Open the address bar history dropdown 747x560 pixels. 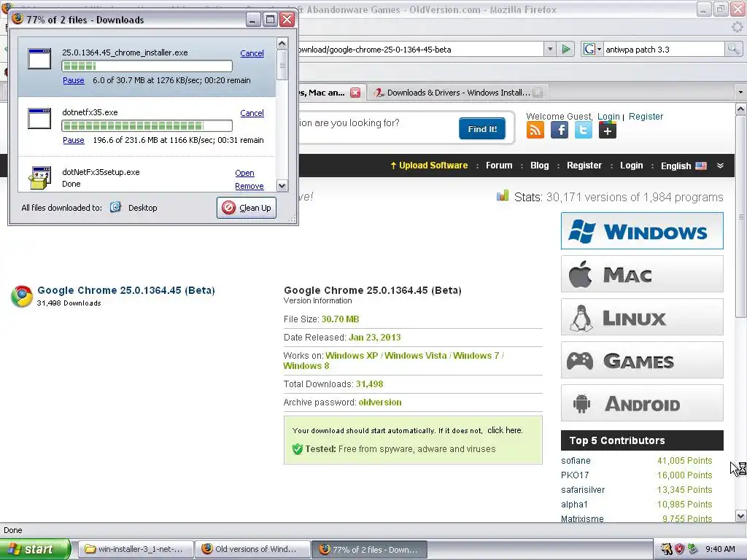550,49
